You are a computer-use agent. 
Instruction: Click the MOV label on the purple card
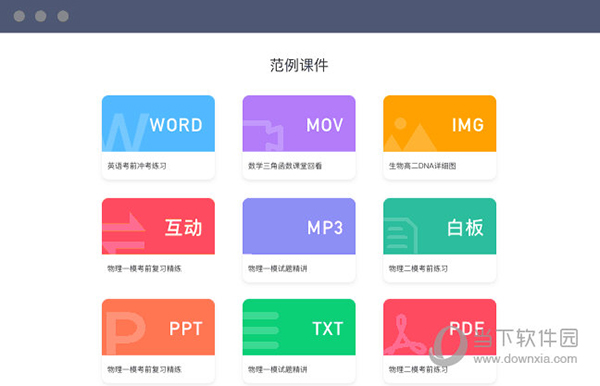[x=325, y=125]
